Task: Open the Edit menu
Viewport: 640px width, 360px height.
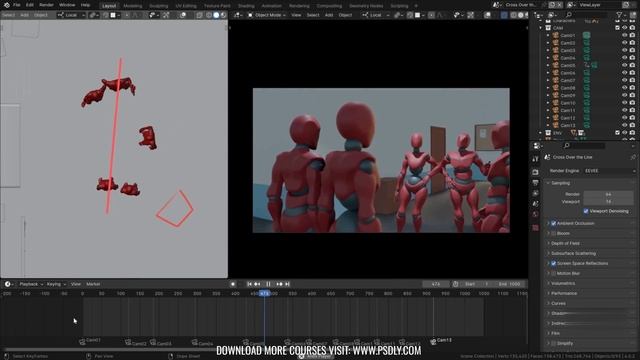Action: [x=30, y=5]
